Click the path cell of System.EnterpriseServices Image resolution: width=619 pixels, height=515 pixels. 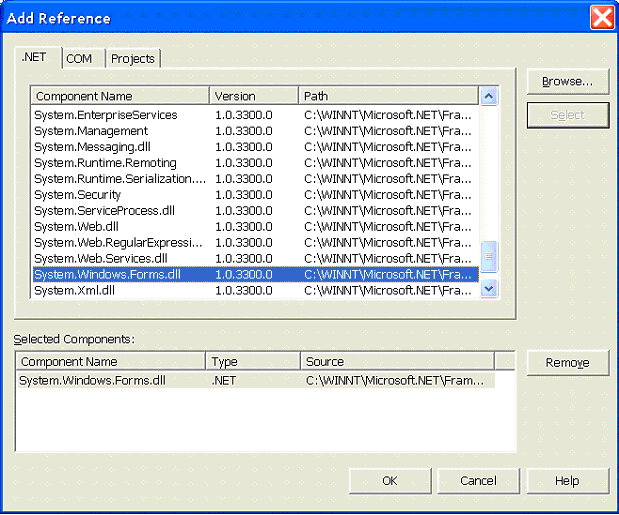pos(388,115)
